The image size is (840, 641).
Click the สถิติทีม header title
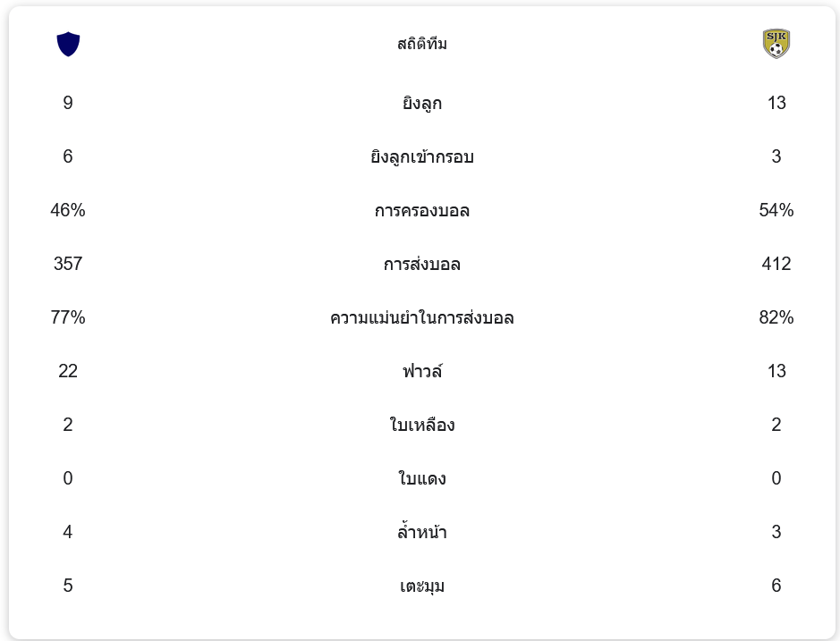point(422,44)
